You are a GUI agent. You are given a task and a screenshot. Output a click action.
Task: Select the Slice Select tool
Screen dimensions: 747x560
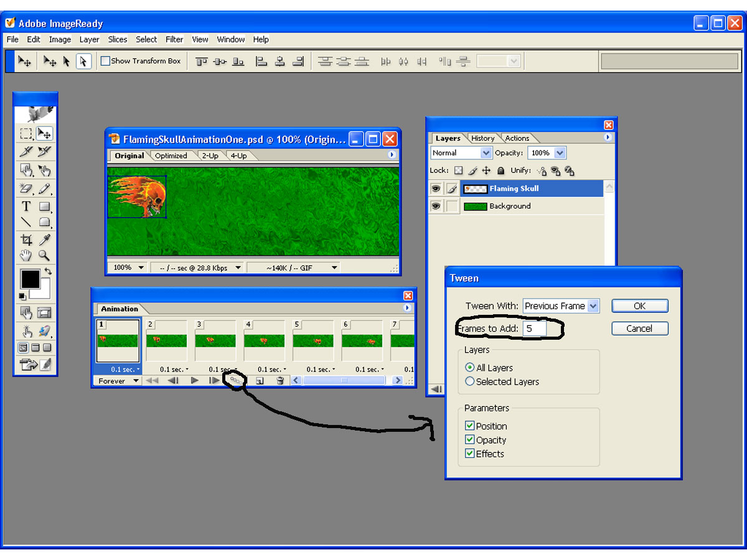[44, 151]
